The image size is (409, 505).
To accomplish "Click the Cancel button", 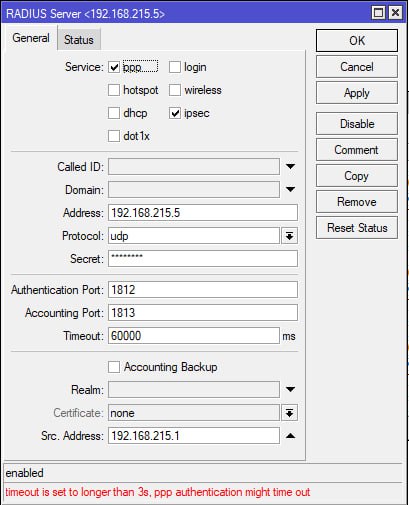I will pos(357,67).
